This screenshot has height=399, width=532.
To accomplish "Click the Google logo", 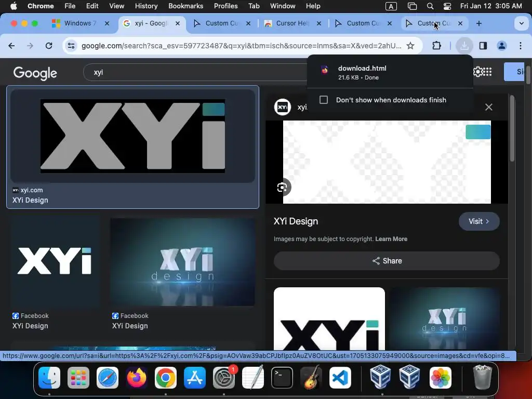I will (x=35, y=73).
